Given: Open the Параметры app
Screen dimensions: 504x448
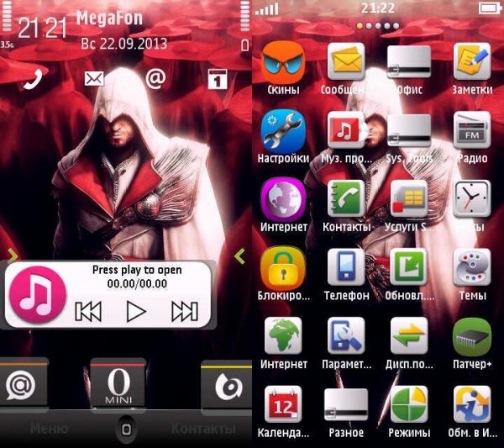Looking at the screenshot, I should pyautogui.click(x=346, y=335).
